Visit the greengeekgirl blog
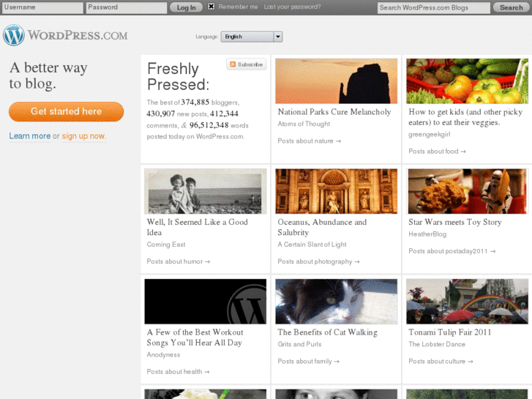 [430, 135]
